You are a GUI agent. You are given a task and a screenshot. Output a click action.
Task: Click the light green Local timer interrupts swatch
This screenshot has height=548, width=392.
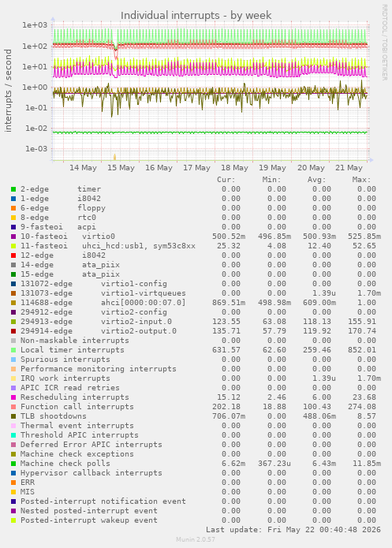pyautogui.click(x=13, y=350)
